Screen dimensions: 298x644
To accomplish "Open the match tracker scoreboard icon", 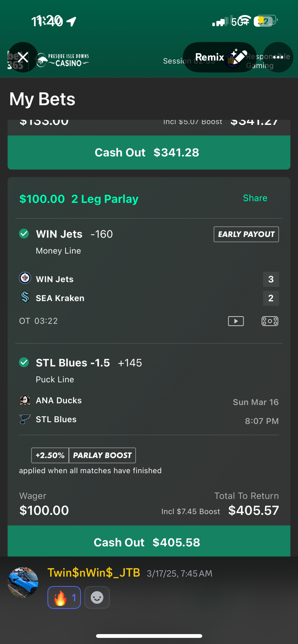I will click(x=270, y=321).
